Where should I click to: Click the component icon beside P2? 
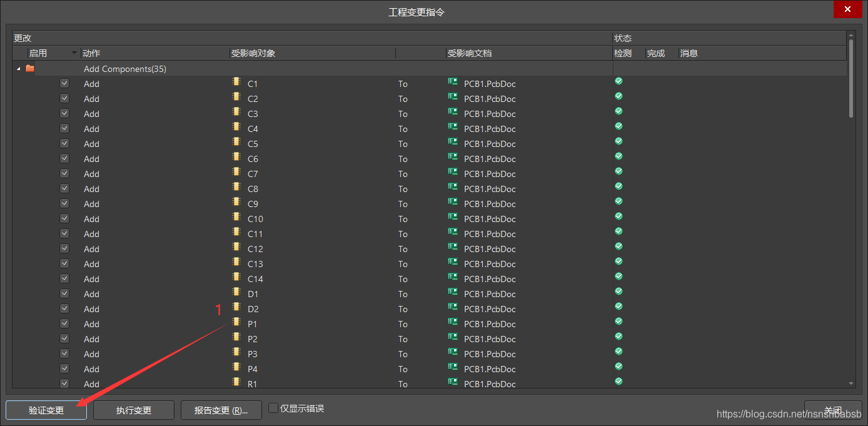236,337
